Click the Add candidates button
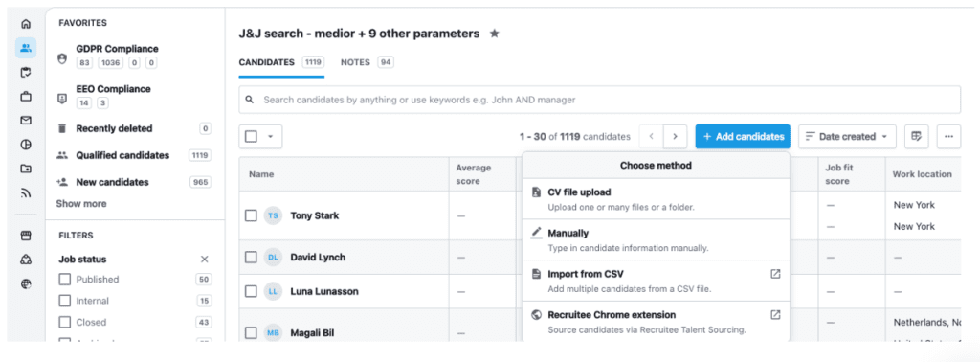 [x=743, y=136]
